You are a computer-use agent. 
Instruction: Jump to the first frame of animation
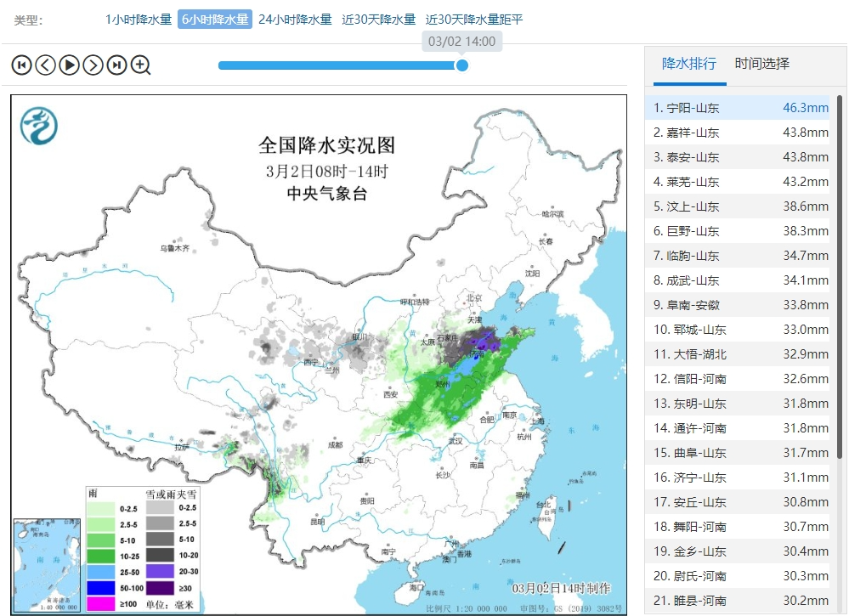[21, 65]
